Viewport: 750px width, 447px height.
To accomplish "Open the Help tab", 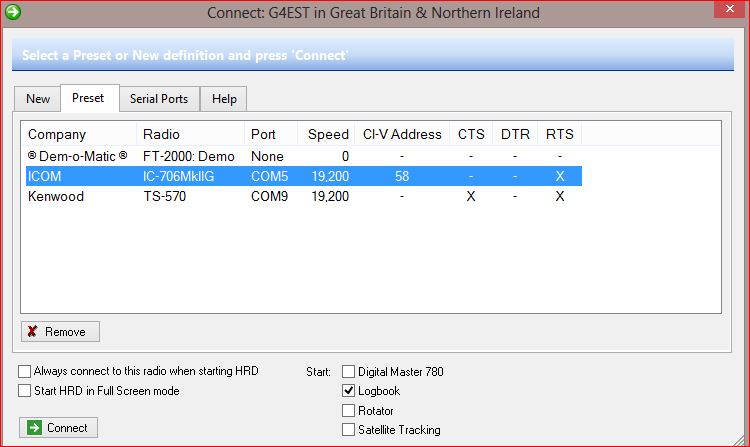I will click(x=224, y=99).
